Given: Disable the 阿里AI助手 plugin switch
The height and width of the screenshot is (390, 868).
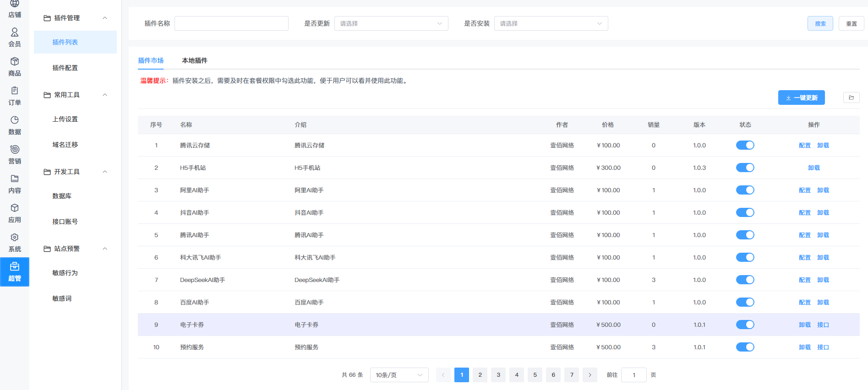Looking at the screenshot, I should pyautogui.click(x=745, y=190).
